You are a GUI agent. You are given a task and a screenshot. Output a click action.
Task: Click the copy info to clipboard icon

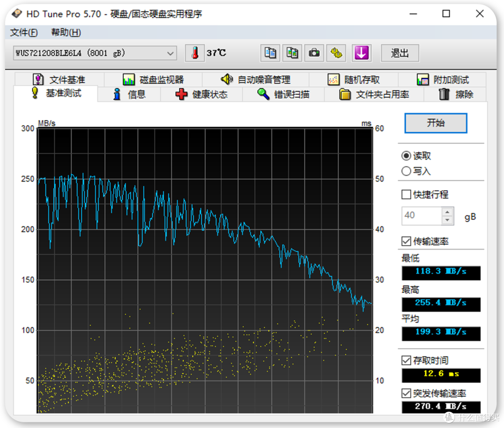[x=270, y=53]
